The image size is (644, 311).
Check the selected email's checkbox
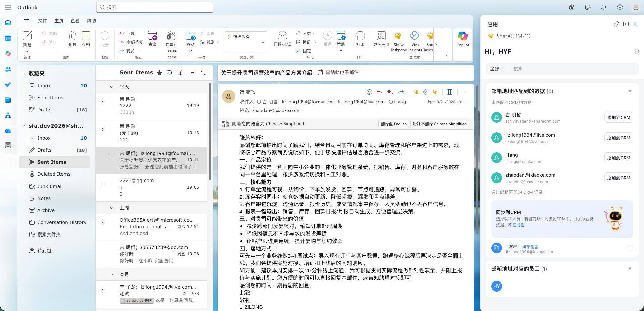112,157
